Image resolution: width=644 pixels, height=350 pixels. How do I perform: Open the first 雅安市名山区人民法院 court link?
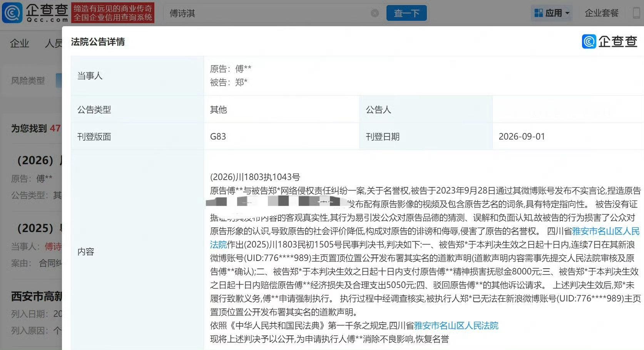tap(606, 231)
